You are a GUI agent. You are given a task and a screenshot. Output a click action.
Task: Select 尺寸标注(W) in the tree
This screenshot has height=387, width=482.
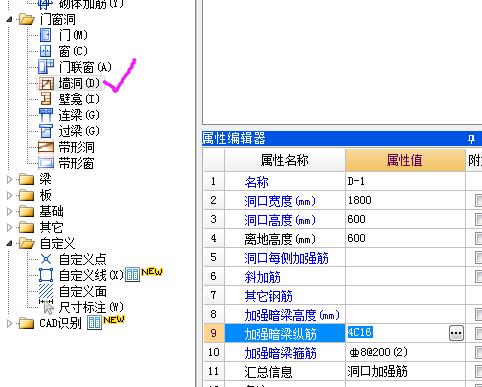point(91,307)
